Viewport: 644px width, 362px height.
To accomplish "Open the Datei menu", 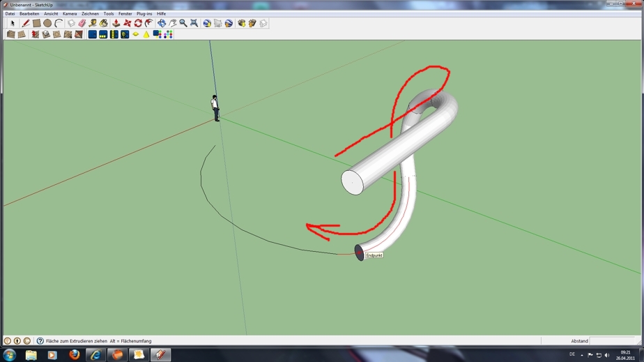I will [x=10, y=13].
